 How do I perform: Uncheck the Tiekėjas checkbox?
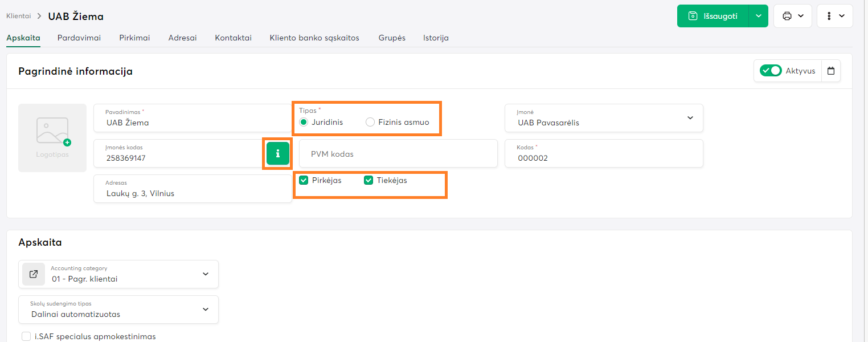point(369,181)
